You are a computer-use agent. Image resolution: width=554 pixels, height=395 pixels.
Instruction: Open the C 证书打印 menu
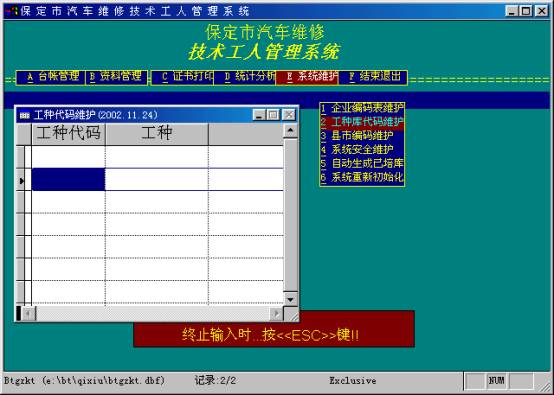182,77
